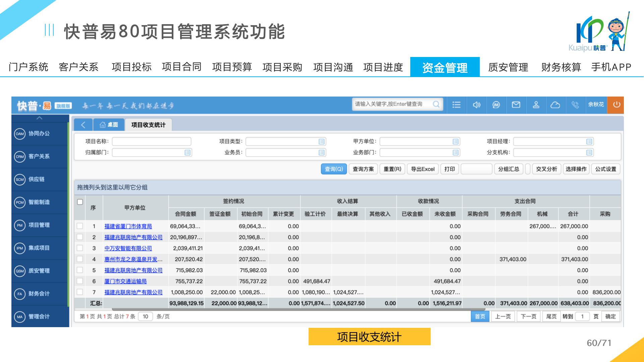Screen dimensions: 644x362
Task: Switch to the 桌面 tab
Action: (x=109, y=125)
